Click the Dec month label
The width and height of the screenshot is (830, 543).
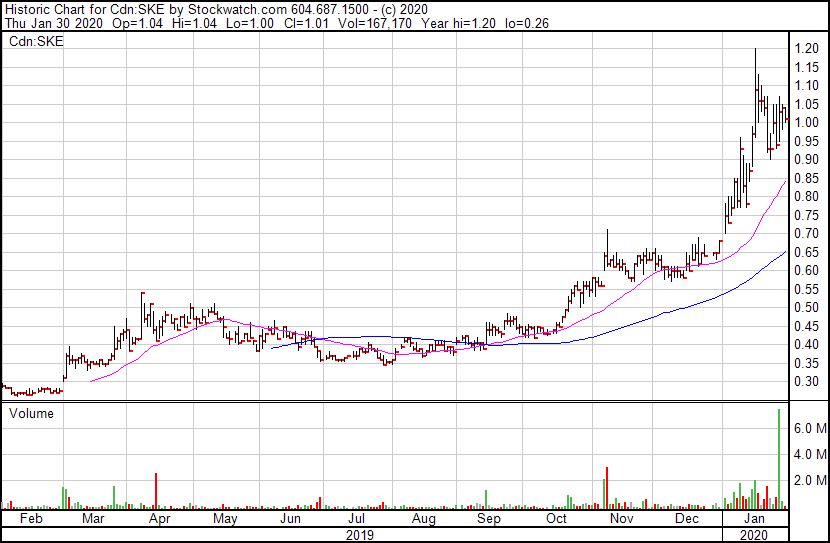(x=687, y=518)
